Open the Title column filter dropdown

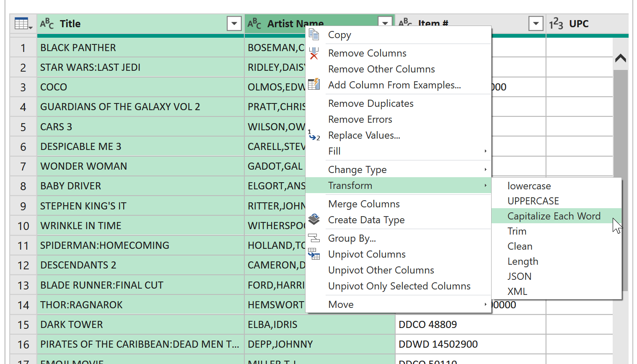pyautogui.click(x=234, y=24)
